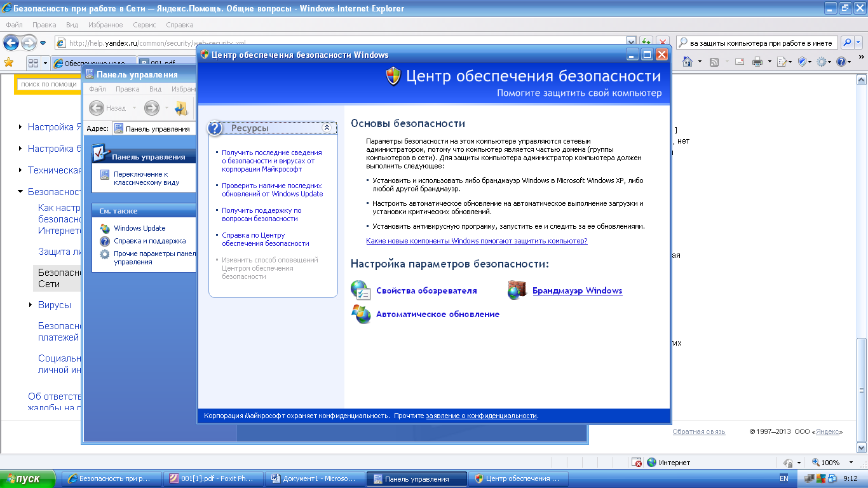868x488 pixels.
Task: Open the Избранное menu in Internet Explorer
Action: (106, 25)
